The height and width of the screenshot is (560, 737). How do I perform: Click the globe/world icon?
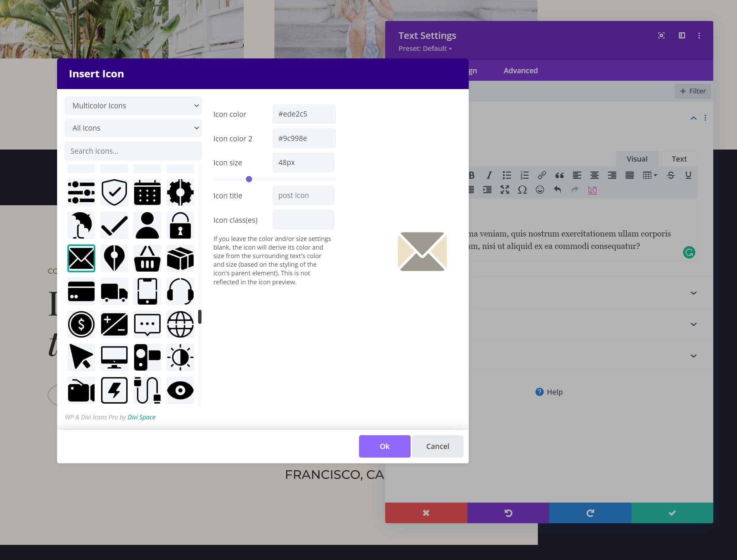(x=181, y=324)
